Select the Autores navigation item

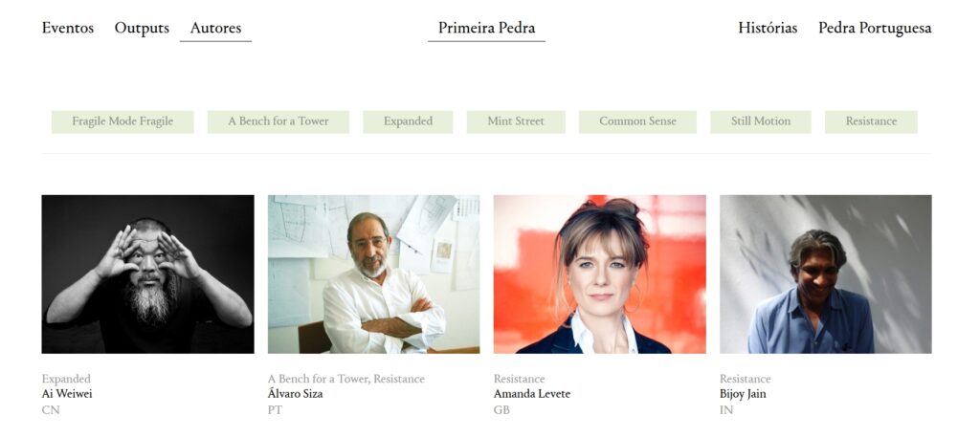tap(215, 28)
